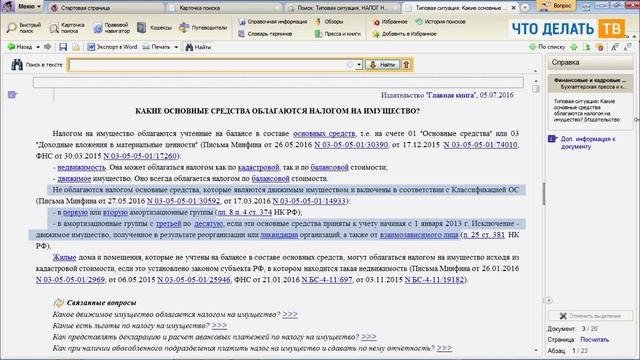This screenshot has height=360, width=640.
Task: Click binoculars Найти in toolbar
Action: coord(198,47)
